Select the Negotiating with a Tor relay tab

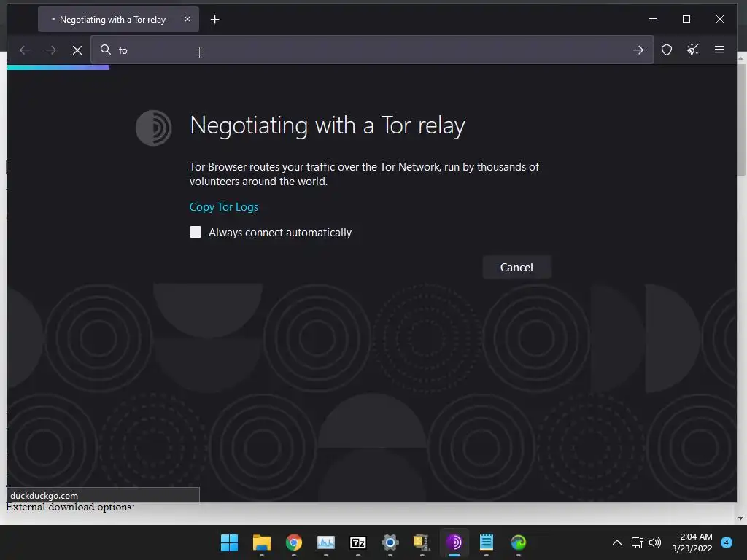pos(118,20)
